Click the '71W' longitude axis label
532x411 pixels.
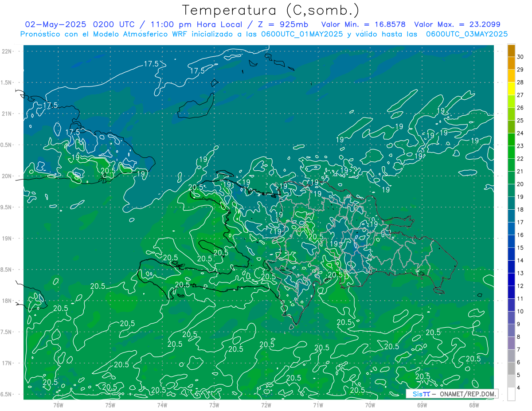pos(318,405)
